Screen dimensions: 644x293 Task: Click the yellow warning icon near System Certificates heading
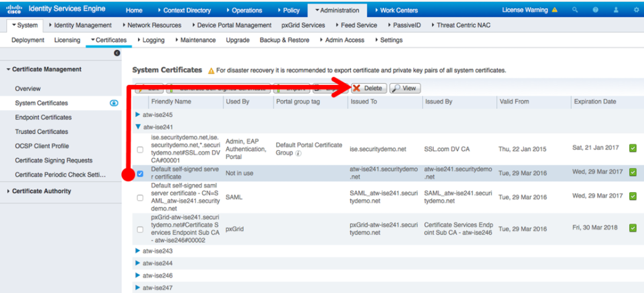(211, 71)
